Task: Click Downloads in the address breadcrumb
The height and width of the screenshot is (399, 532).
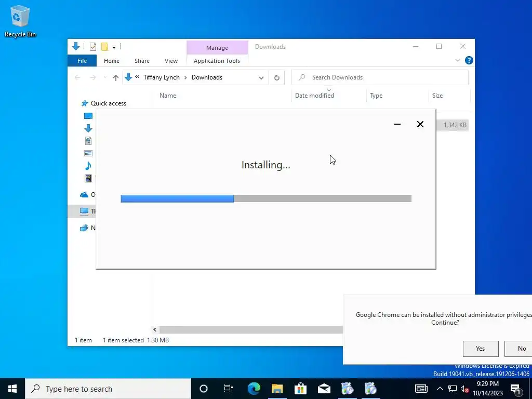Action: [x=207, y=77]
